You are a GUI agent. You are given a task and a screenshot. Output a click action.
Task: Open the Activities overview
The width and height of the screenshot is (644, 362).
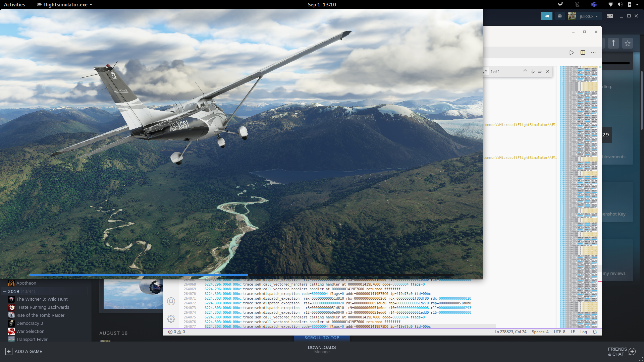click(x=14, y=5)
